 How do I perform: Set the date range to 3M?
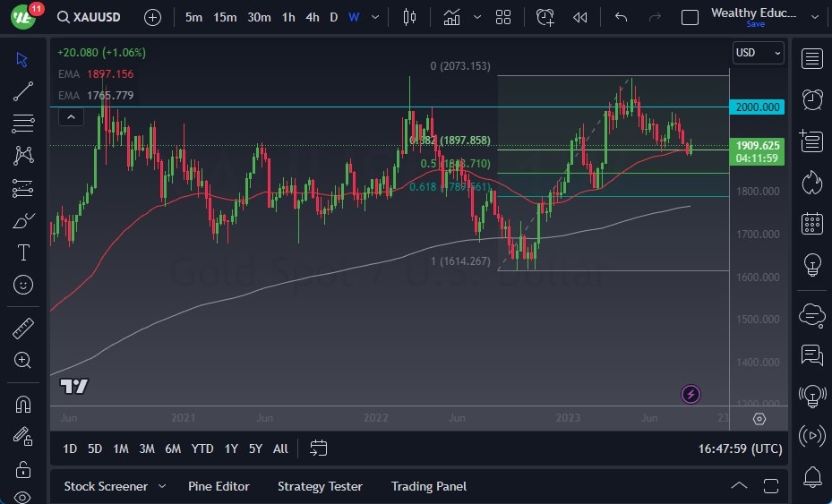click(147, 448)
